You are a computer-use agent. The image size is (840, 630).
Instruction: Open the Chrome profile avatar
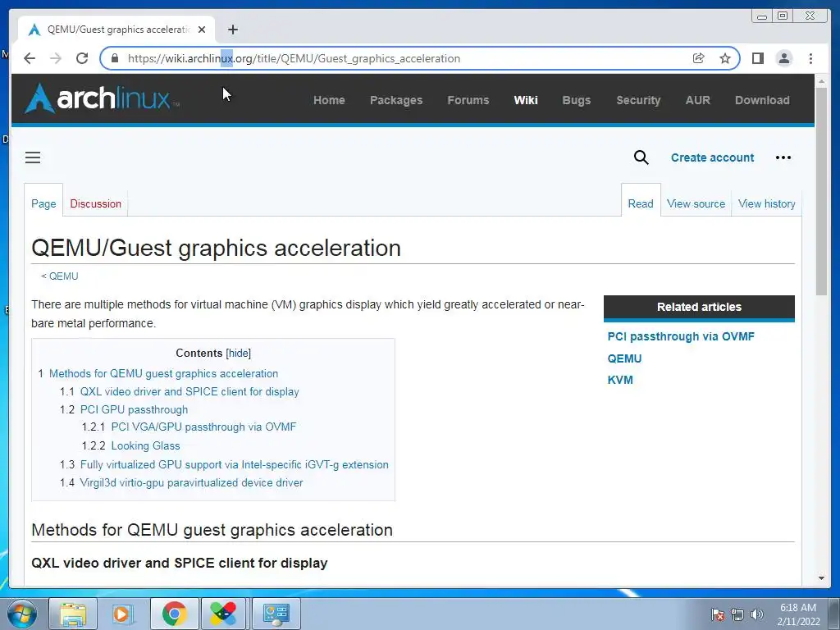[783, 58]
